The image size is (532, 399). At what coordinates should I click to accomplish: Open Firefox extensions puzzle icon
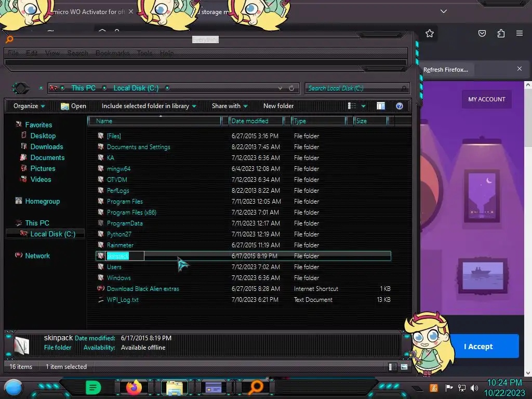pyautogui.click(x=501, y=33)
